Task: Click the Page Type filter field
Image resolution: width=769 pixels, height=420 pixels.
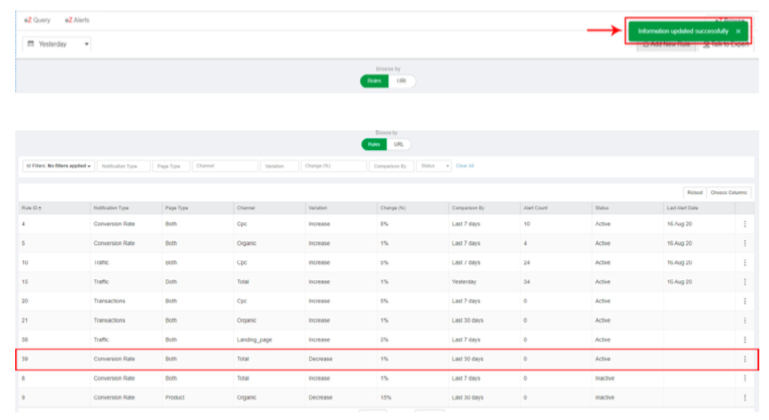Action: click(171, 166)
